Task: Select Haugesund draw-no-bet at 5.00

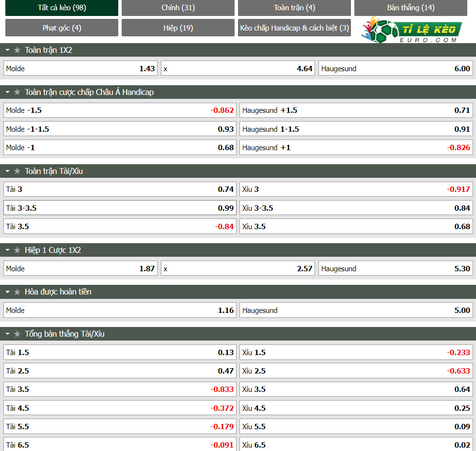Action: point(356,310)
